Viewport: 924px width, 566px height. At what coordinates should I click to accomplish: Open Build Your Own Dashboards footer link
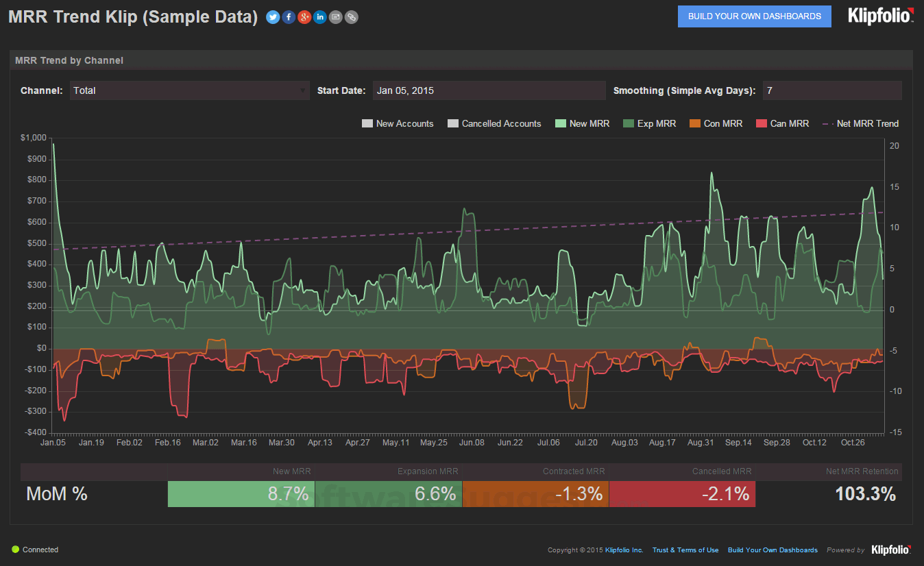773,550
